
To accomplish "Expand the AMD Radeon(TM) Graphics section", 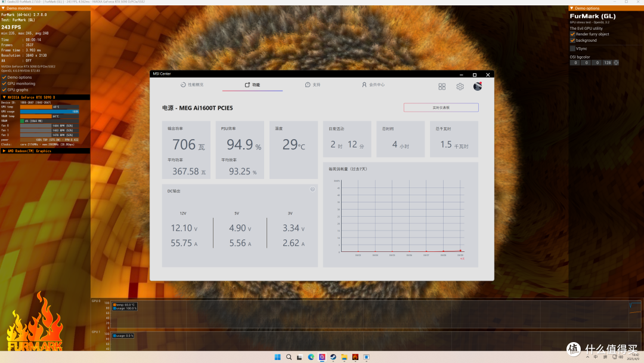I will point(4,151).
